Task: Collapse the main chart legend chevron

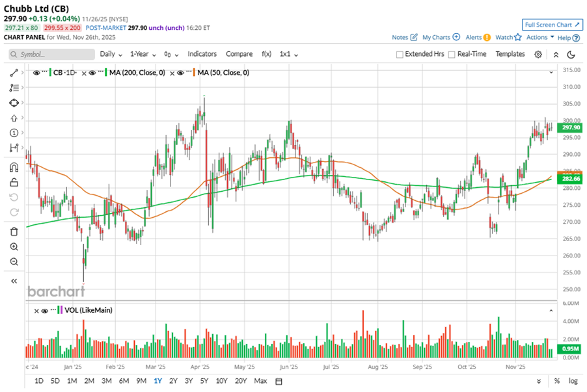Action: click(x=551, y=73)
